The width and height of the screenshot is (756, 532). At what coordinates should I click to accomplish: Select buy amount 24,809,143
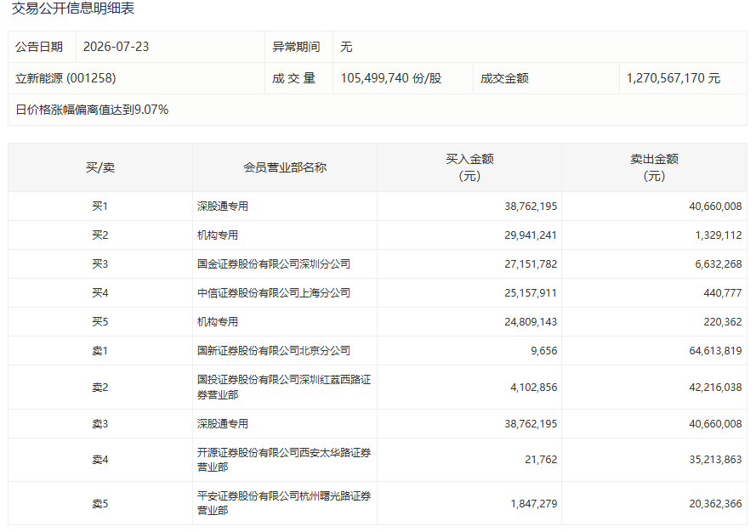[531, 322]
